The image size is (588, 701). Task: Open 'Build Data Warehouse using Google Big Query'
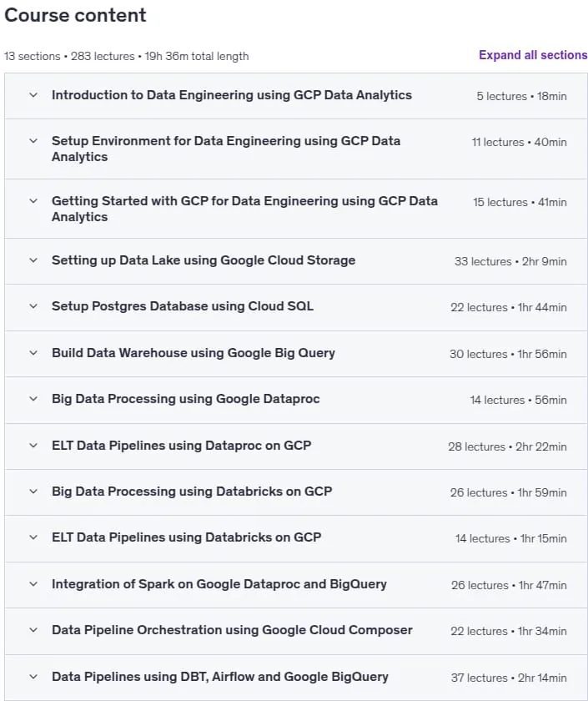(x=193, y=353)
